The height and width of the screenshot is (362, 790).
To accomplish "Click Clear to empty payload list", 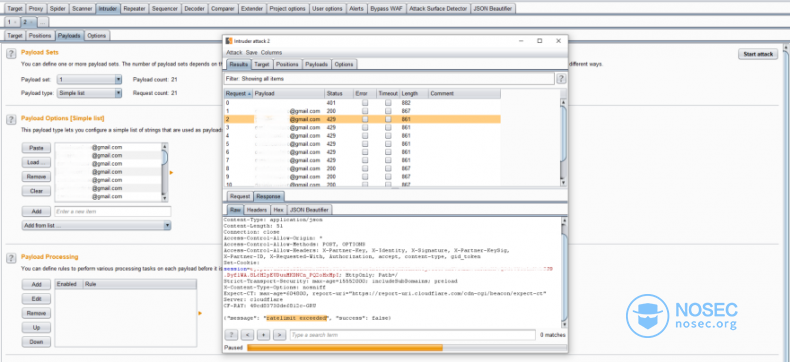I will click(x=36, y=191).
